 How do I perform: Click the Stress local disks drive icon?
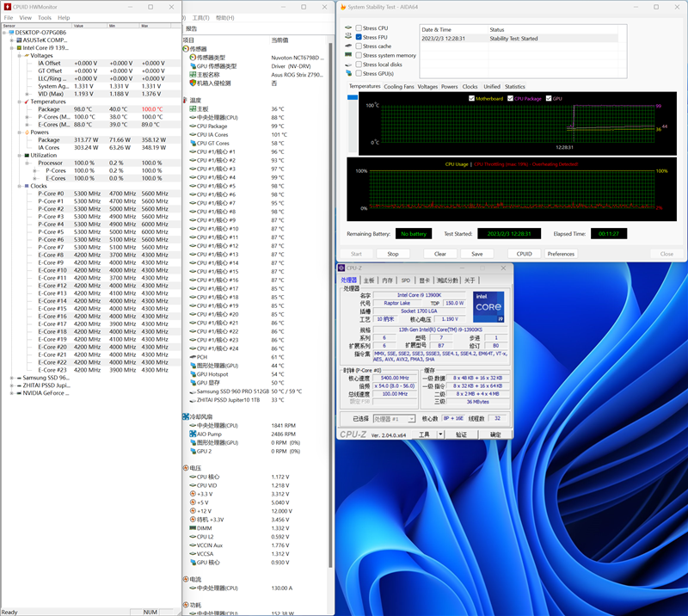click(348, 65)
